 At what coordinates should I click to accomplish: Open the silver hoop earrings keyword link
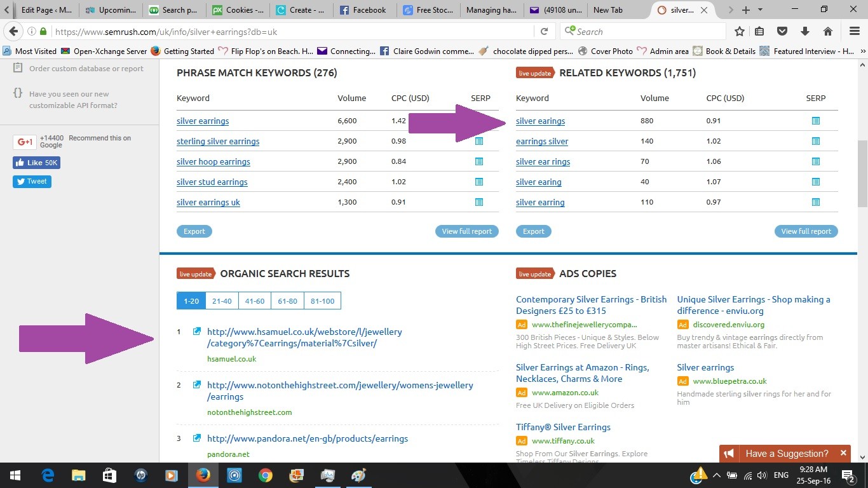pyautogui.click(x=214, y=161)
